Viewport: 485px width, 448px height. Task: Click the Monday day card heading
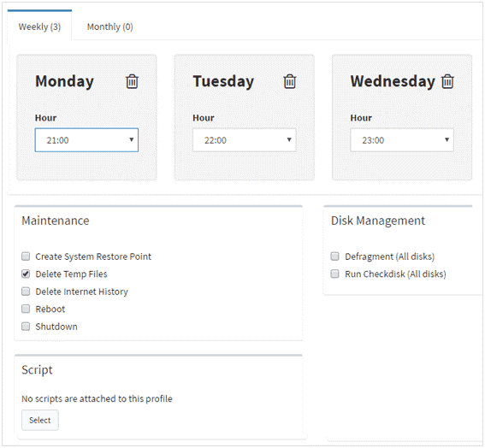tap(64, 81)
